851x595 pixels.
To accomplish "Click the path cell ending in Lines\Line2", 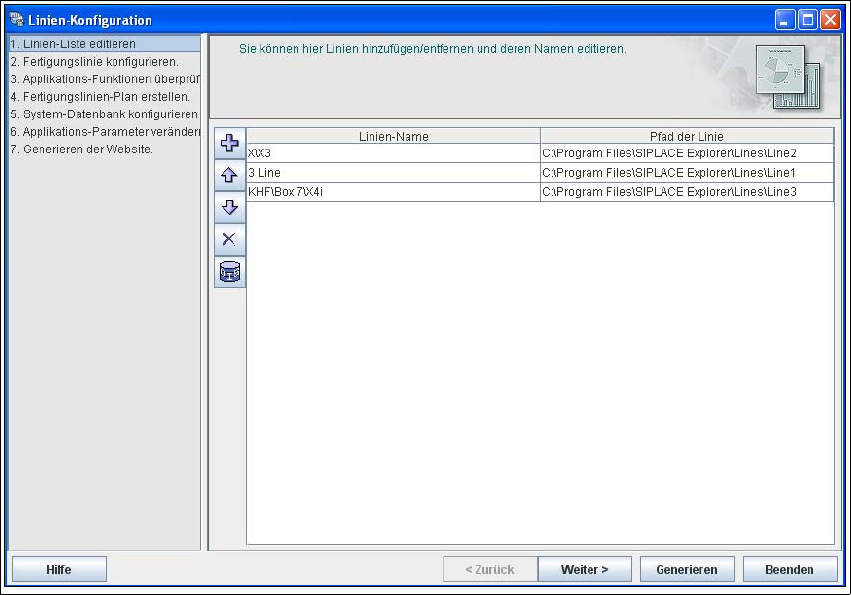I will click(687, 153).
